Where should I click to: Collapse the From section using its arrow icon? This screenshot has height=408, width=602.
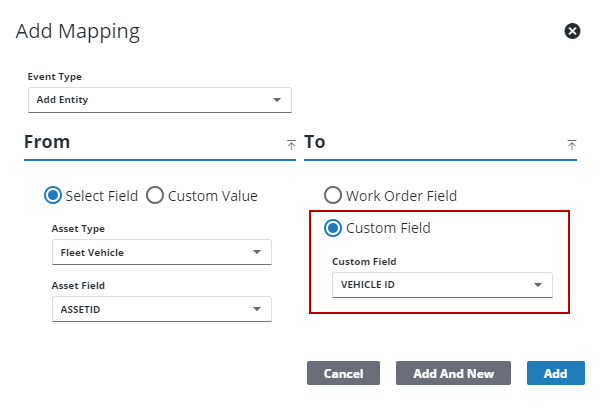click(x=291, y=145)
